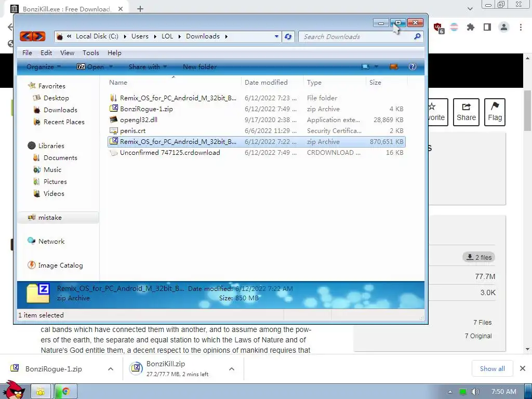Go forward with Explorer's forward arrow

39,36
